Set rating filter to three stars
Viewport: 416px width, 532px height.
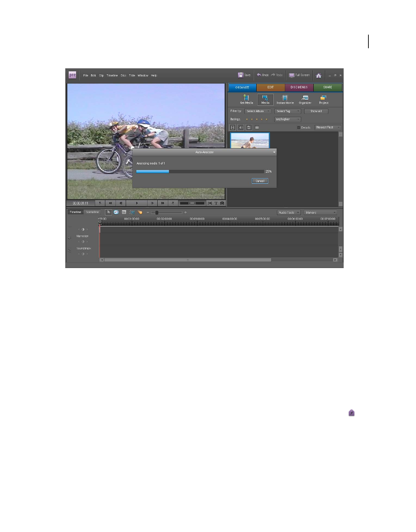tap(257, 119)
